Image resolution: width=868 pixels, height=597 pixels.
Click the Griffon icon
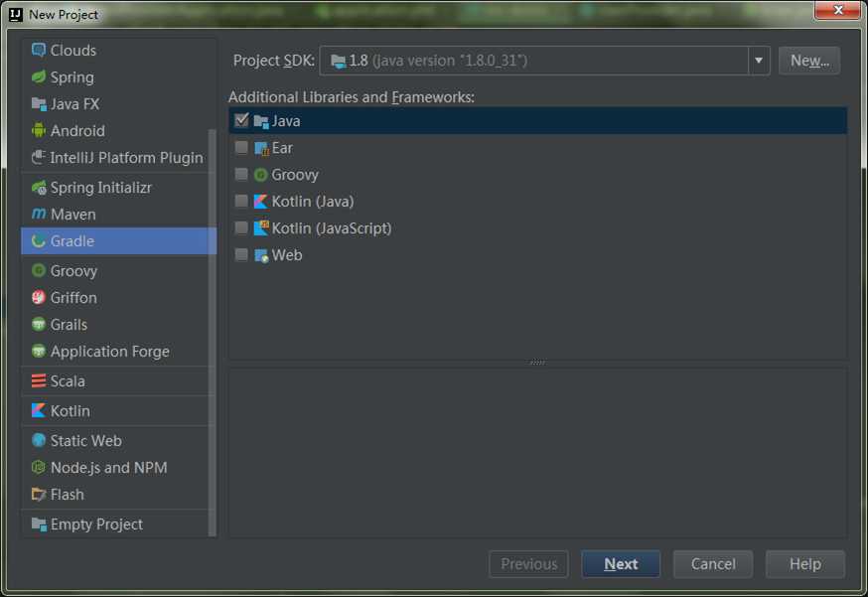pyautogui.click(x=38, y=297)
